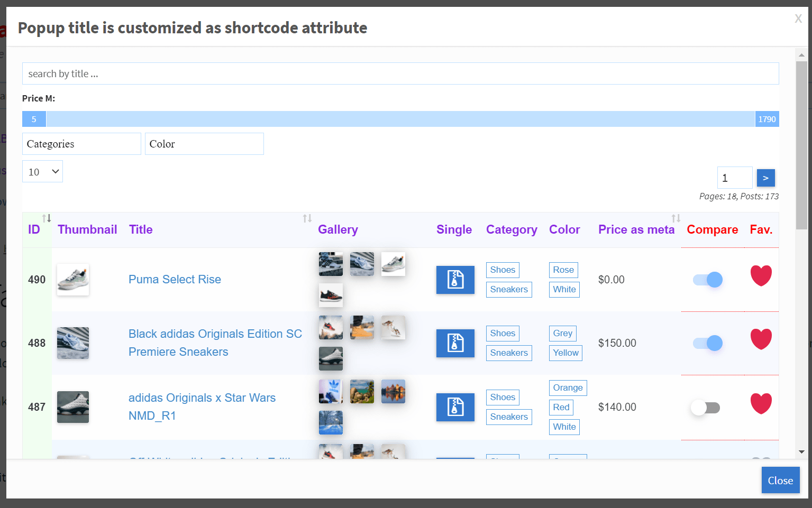
Task: Open second gallery image for row 487
Action: [362, 391]
